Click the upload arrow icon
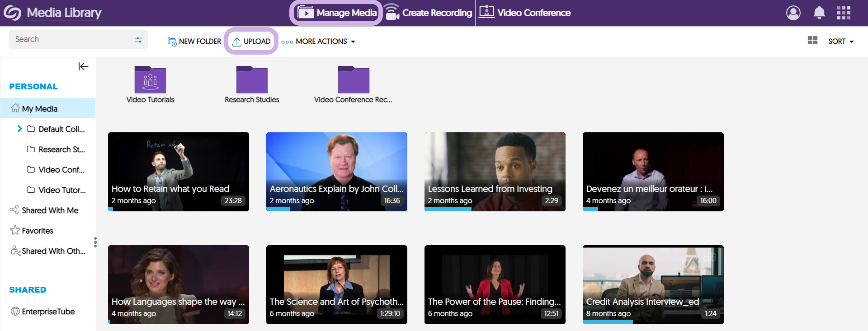 tap(236, 42)
